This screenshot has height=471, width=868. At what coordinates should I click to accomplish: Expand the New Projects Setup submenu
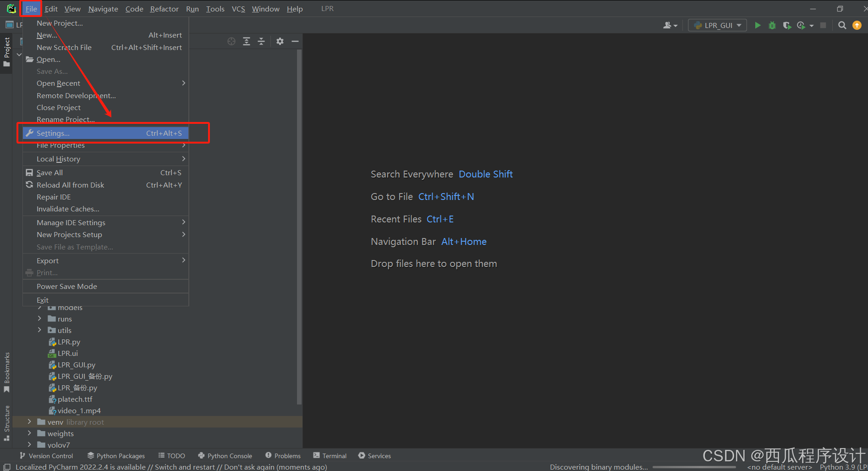pyautogui.click(x=106, y=234)
